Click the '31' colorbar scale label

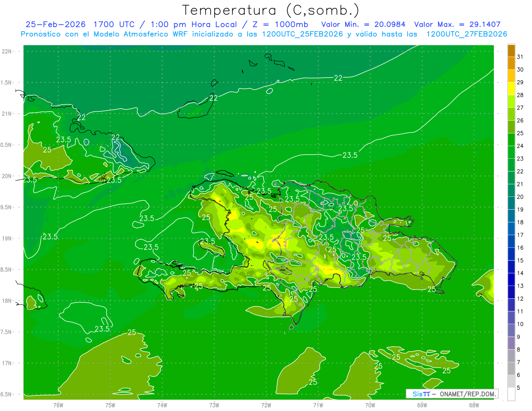[520, 57]
